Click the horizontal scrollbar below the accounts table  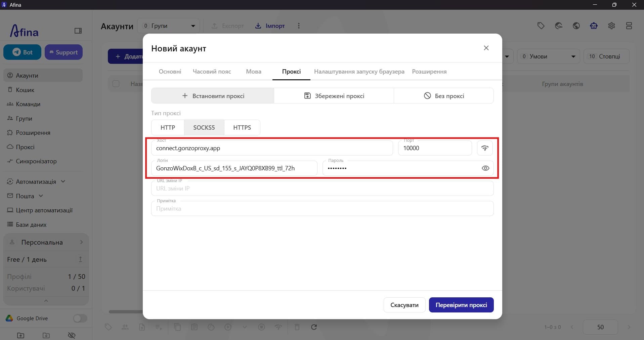tap(126, 312)
